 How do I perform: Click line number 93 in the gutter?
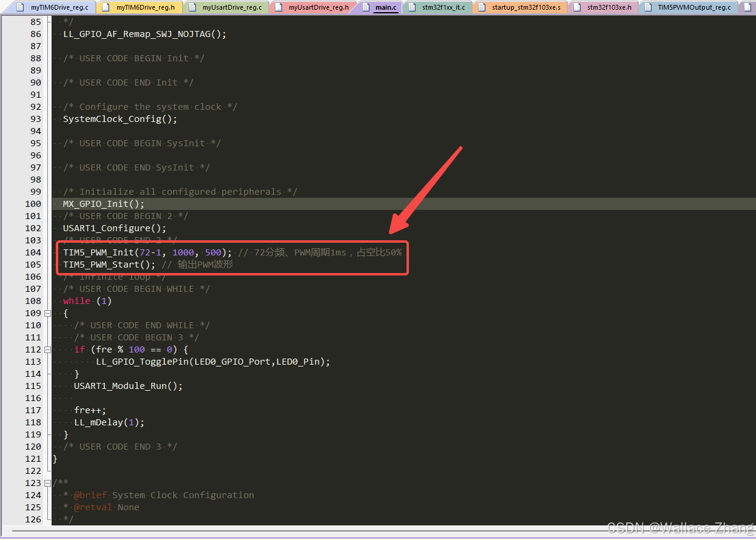[x=36, y=119]
